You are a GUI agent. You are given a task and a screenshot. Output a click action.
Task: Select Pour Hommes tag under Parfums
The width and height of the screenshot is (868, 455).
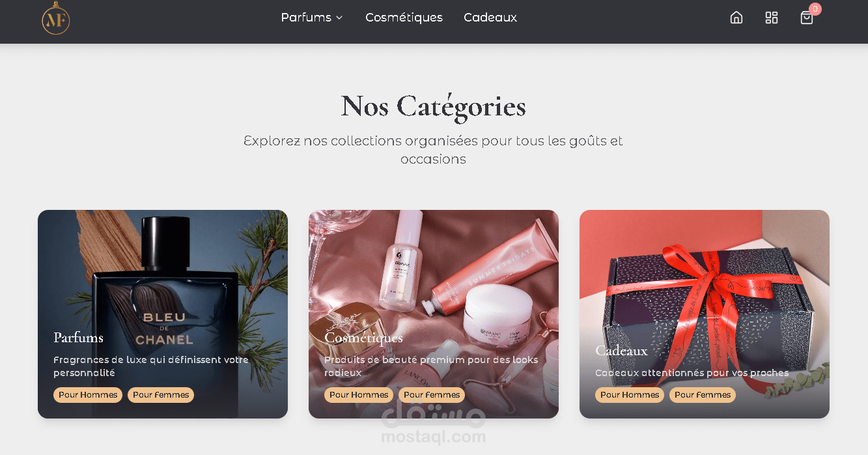click(x=88, y=395)
